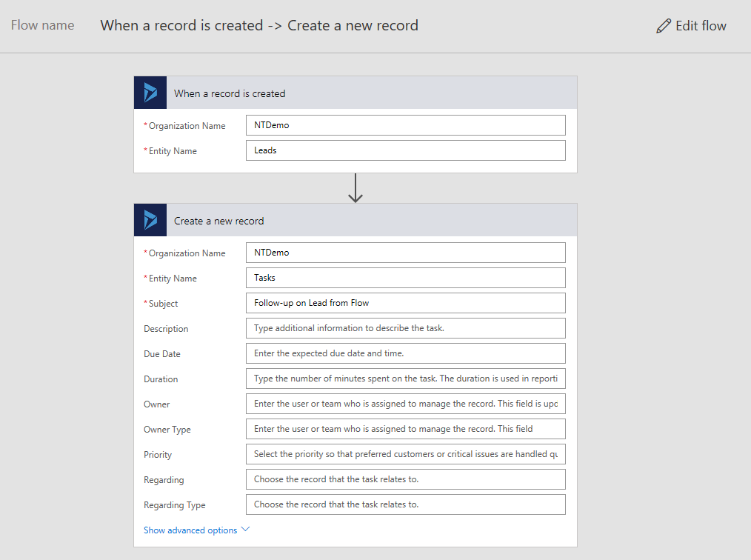751x560 pixels.
Task: Click the Edit flow button
Action: [691, 26]
